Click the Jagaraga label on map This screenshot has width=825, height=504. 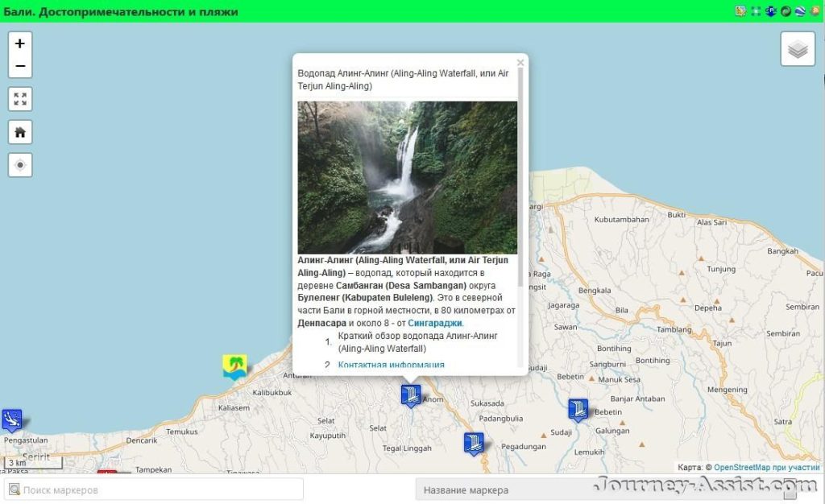coord(563,305)
